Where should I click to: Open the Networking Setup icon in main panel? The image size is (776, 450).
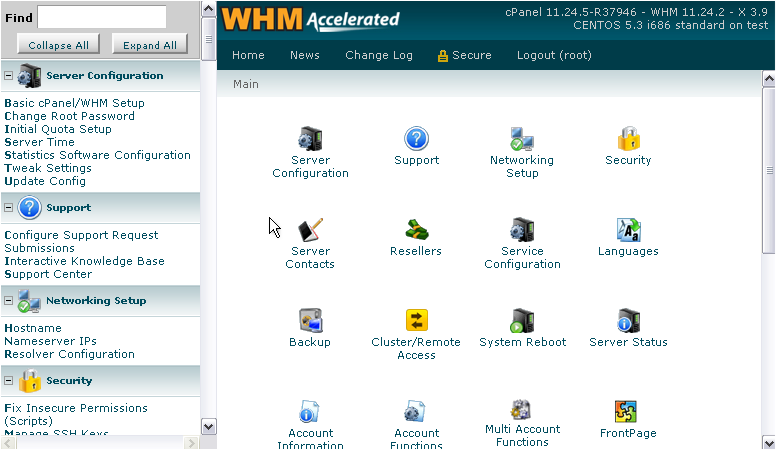(x=521, y=139)
